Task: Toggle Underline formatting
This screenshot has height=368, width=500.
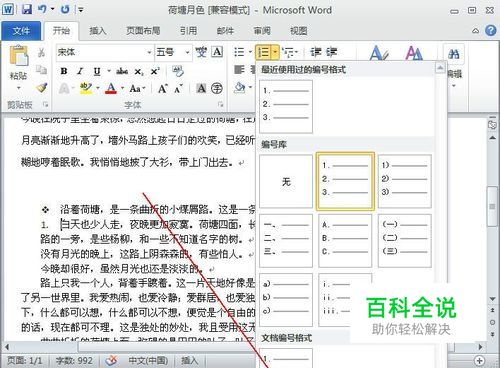Action: point(97,71)
